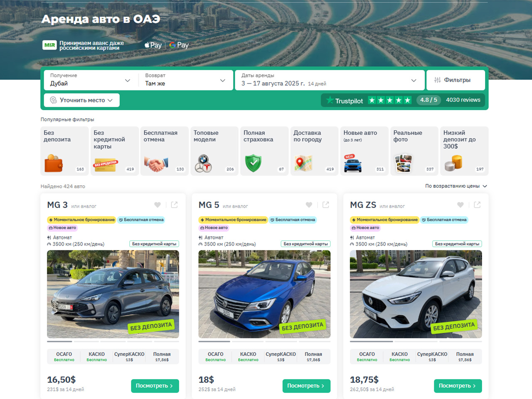532x399 pixels.
Task: Click the 'MG 3' car title
Action: [x=57, y=205]
